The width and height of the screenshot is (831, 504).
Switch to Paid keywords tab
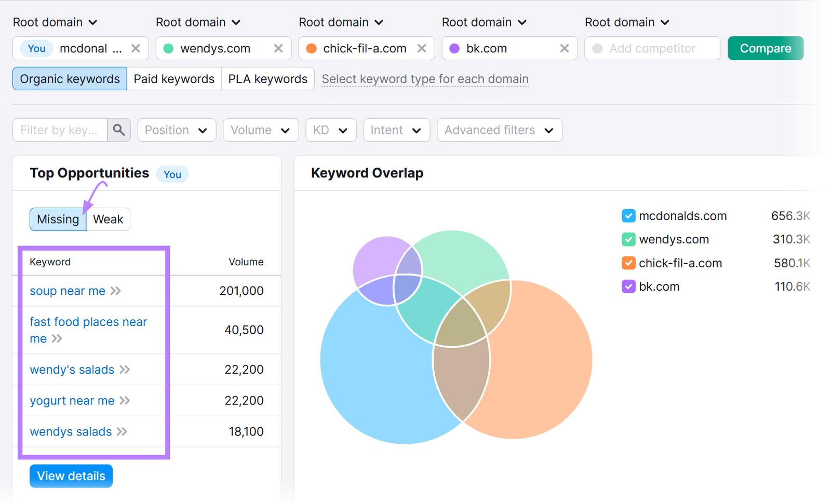[x=174, y=79]
